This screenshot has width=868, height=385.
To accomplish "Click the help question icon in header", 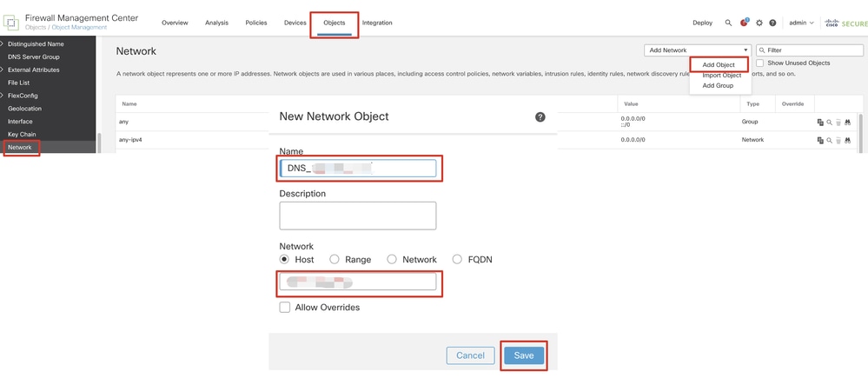I will coord(772,23).
